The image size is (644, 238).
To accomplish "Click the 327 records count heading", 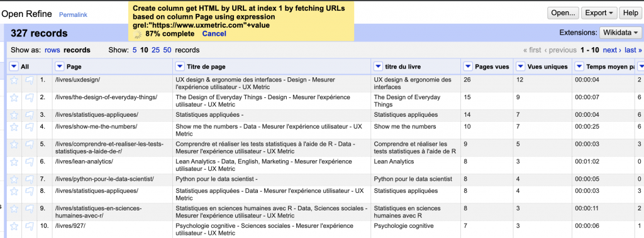I will pyautogui.click(x=39, y=33).
